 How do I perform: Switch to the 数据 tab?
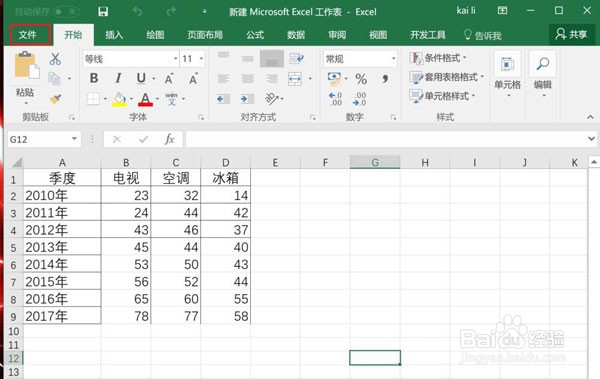click(296, 35)
